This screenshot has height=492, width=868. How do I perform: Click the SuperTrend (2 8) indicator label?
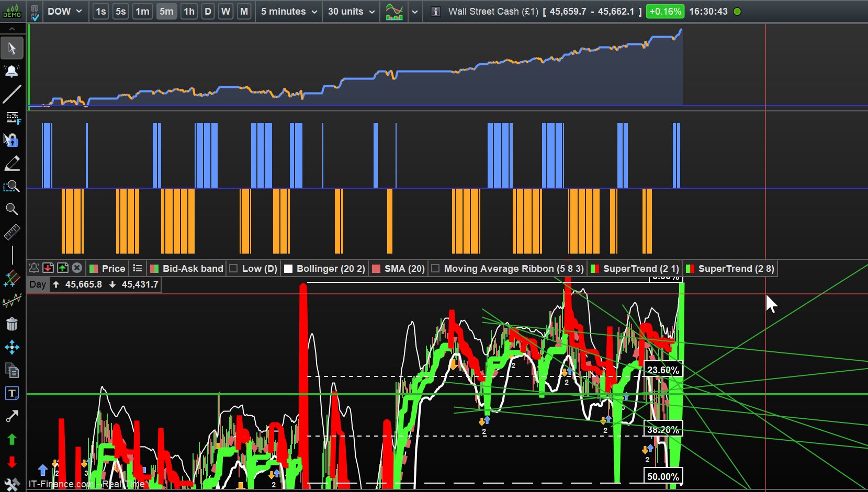tap(736, 269)
